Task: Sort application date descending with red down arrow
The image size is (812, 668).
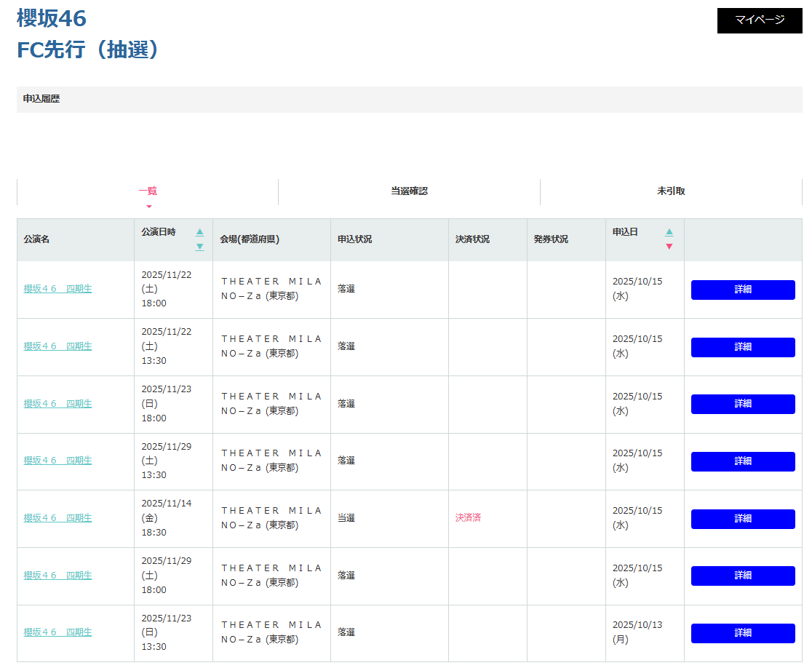Action: click(669, 247)
